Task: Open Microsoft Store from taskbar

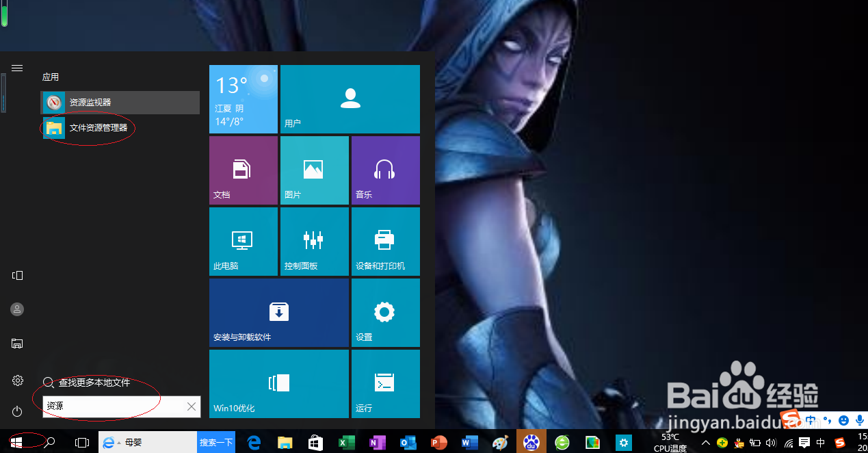Action: click(315, 443)
